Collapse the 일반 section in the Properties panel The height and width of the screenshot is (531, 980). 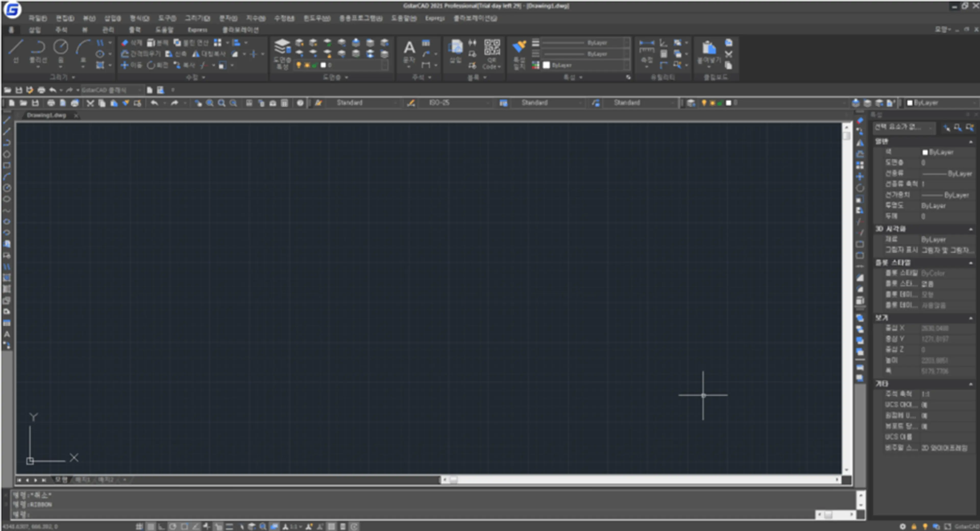pos(971,141)
